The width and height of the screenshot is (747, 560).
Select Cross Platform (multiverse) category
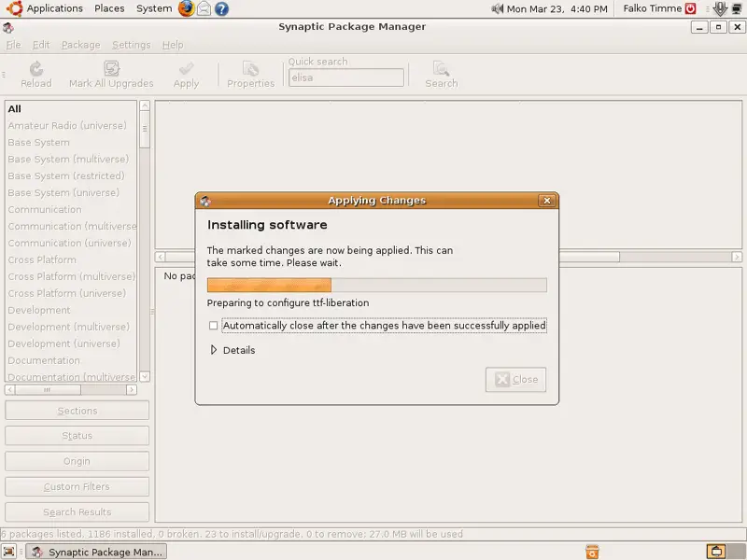(72, 276)
